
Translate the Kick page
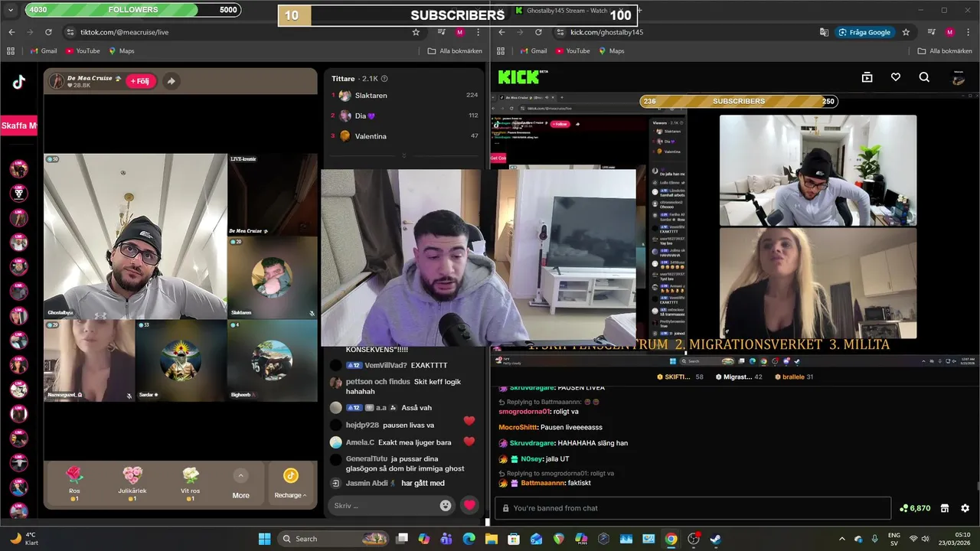tap(824, 32)
